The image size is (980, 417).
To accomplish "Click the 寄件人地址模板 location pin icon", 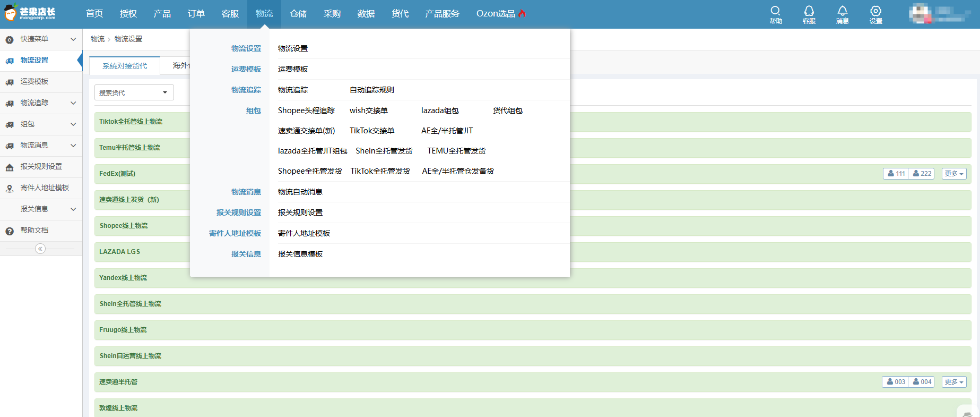I will pos(10,188).
